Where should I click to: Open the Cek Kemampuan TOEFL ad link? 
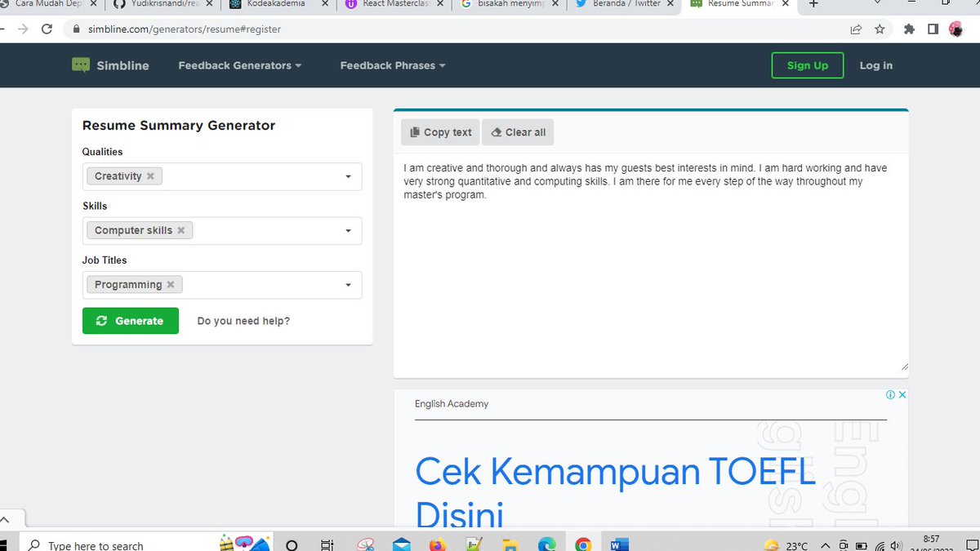point(615,491)
